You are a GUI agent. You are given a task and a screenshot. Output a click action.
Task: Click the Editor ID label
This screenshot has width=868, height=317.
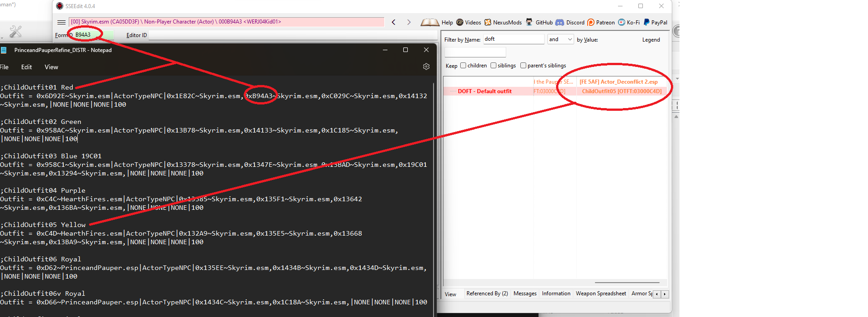(137, 35)
